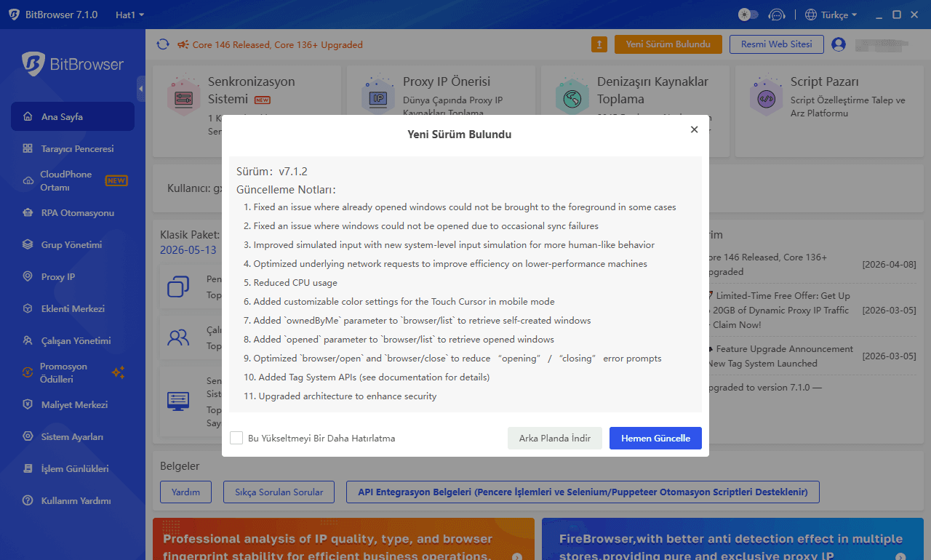This screenshot has width=931, height=560.
Task: Click the refresh icon in the top bar
Action: tap(163, 44)
